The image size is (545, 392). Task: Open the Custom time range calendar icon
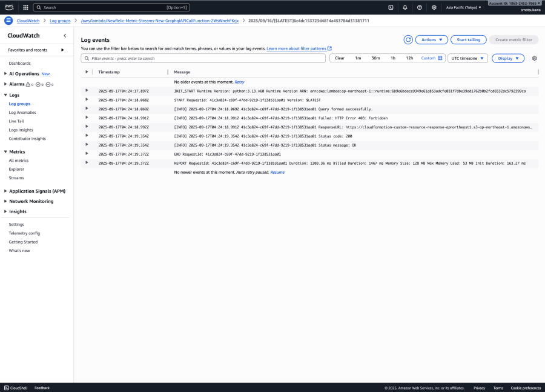[x=440, y=58]
